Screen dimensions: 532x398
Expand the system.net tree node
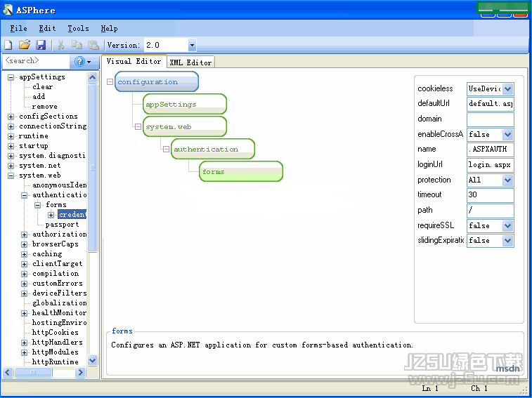tap(11, 166)
